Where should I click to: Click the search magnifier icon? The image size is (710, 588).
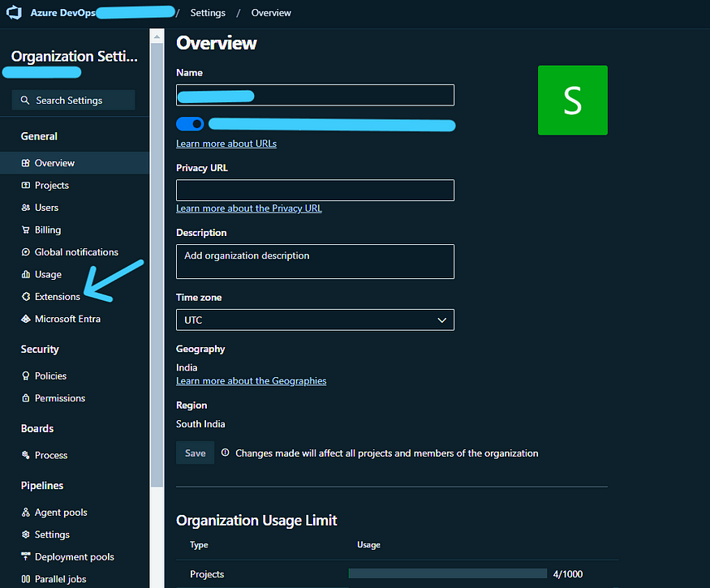(x=25, y=100)
